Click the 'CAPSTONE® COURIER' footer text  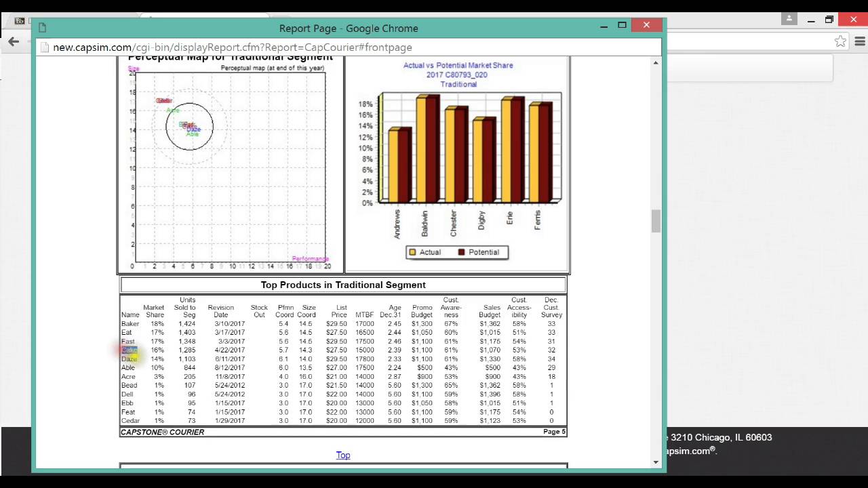(x=163, y=432)
